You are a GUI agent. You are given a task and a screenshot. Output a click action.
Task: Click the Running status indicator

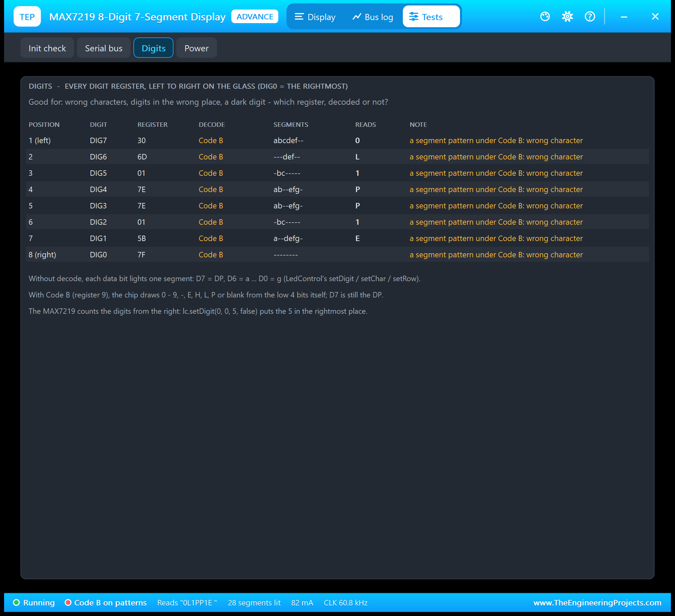[x=34, y=603]
